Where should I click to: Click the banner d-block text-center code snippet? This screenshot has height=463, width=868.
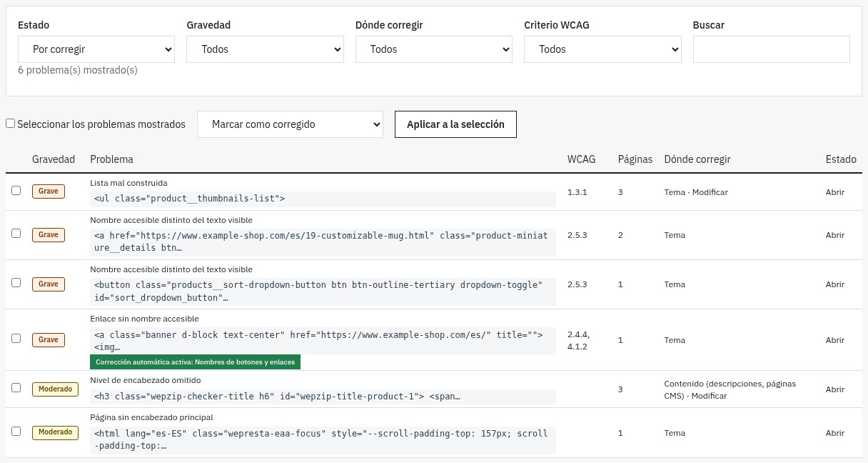click(x=323, y=341)
